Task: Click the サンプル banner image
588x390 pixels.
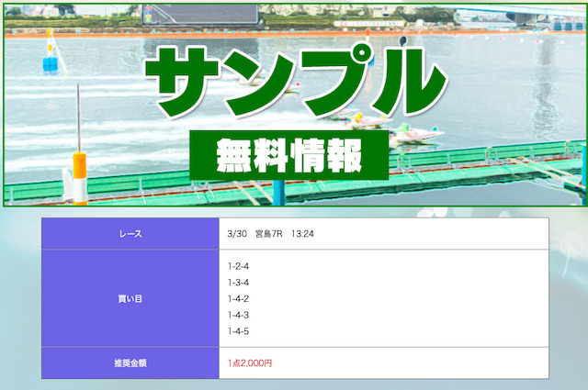Action: tap(294, 105)
